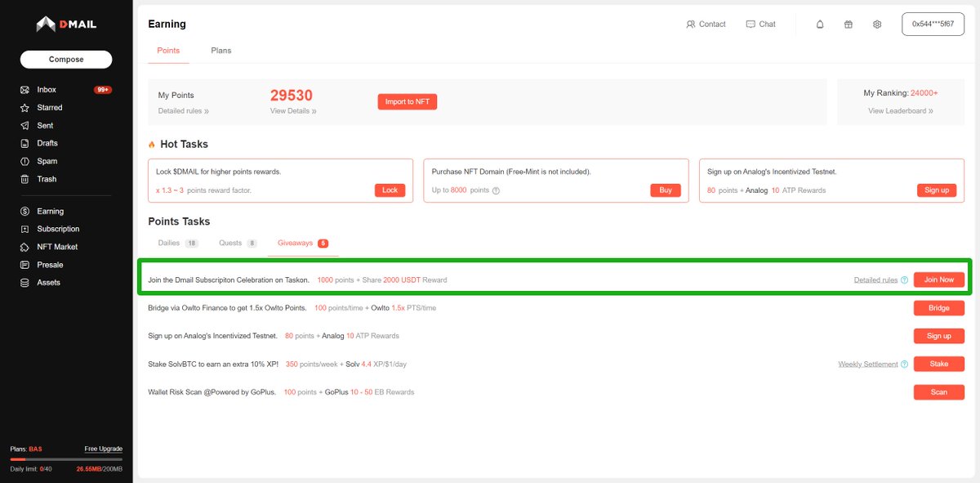
Task: Open Detailed rules link in Taskon row
Action: pyautogui.click(x=875, y=280)
